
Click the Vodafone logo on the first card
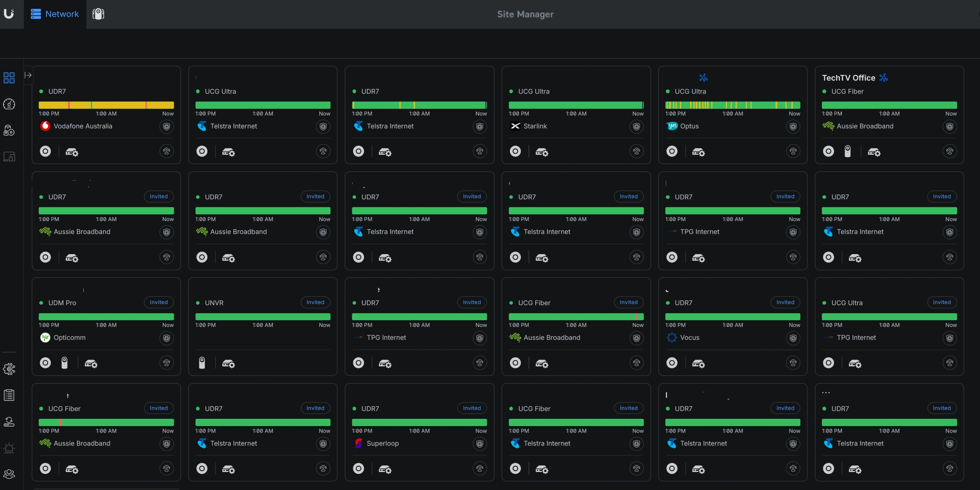[45, 126]
